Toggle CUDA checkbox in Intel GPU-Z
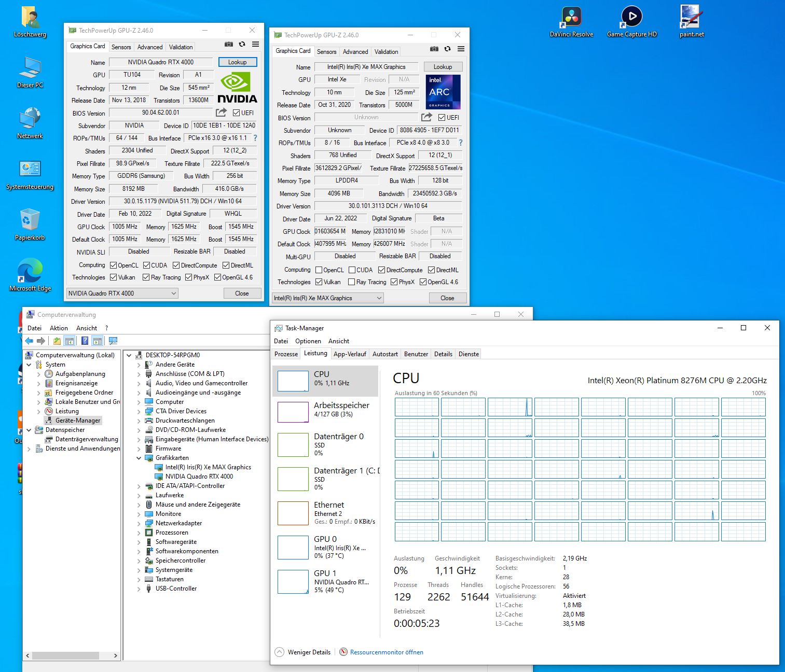The image size is (785, 672). point(352,270)
